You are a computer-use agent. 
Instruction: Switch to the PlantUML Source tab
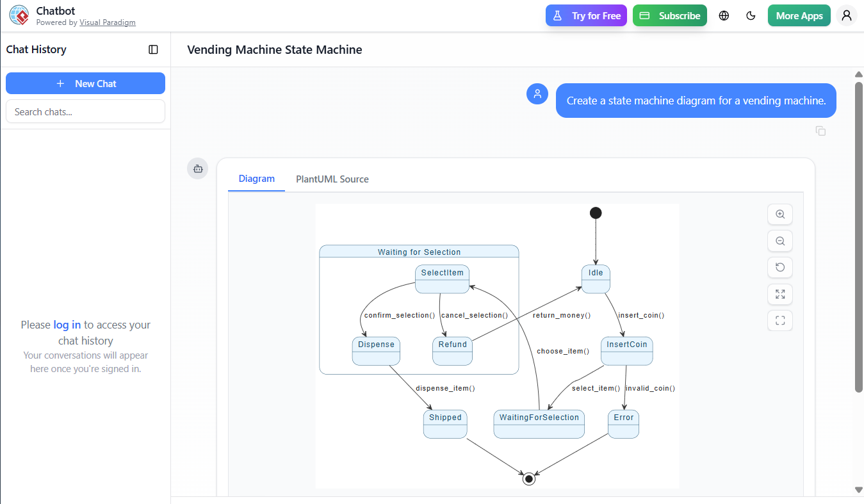pos(332,179)
